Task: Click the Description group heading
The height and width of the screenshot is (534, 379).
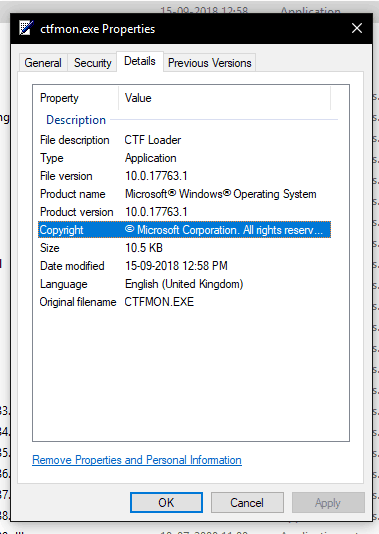Action: [76, 120]
